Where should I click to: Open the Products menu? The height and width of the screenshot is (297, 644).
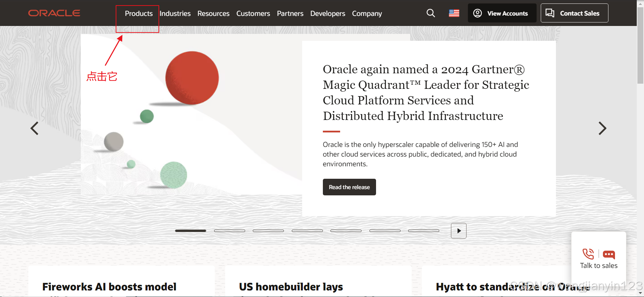click(x=139, y=13)
